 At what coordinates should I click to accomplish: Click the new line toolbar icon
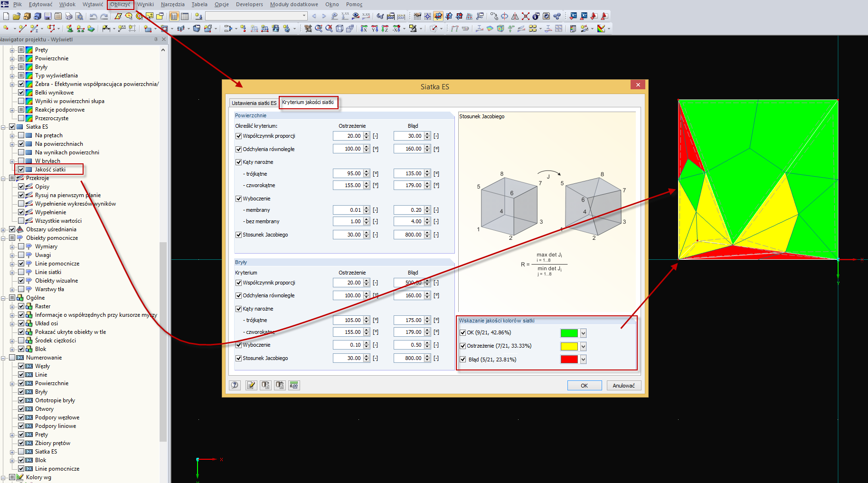tap(22, 28)
